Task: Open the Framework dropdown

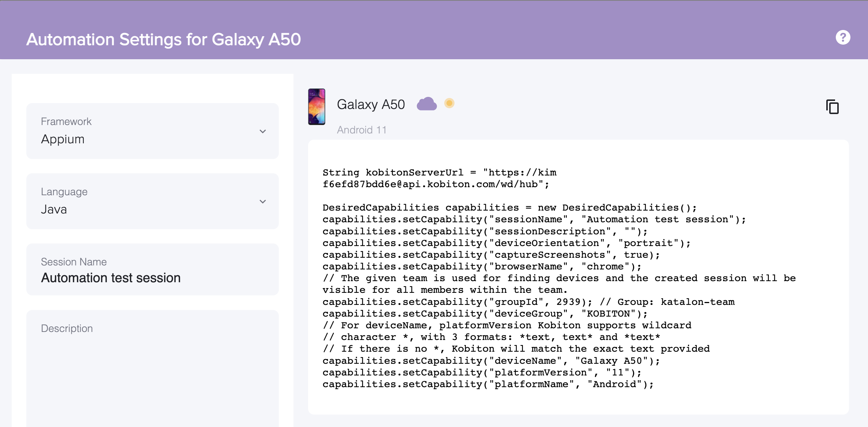Action: [x=152, y=131]
